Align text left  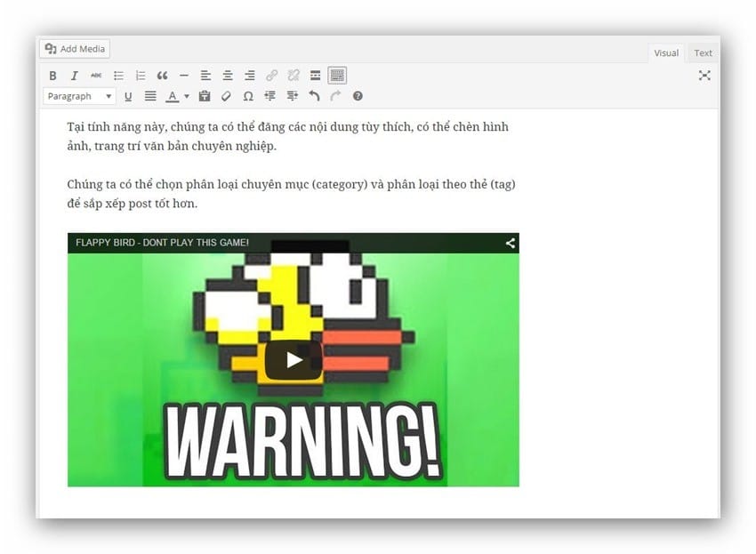click(205, 76)
